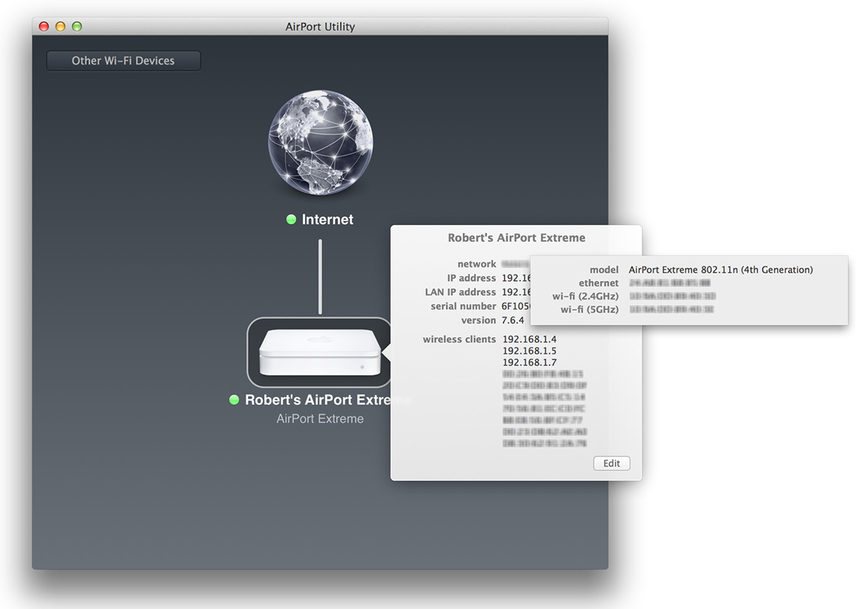
Task: Click the wi-fi (5GHz) label
Action: tap(589, 310)
